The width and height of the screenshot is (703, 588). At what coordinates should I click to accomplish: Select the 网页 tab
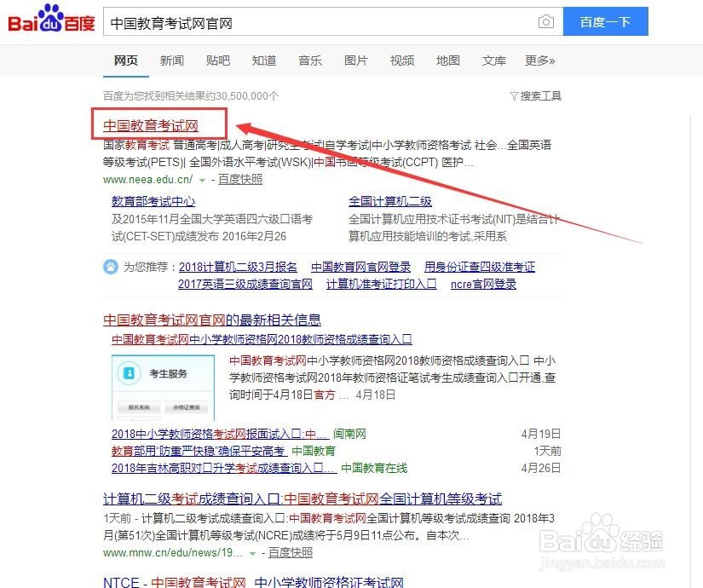[x=125, y=61]
